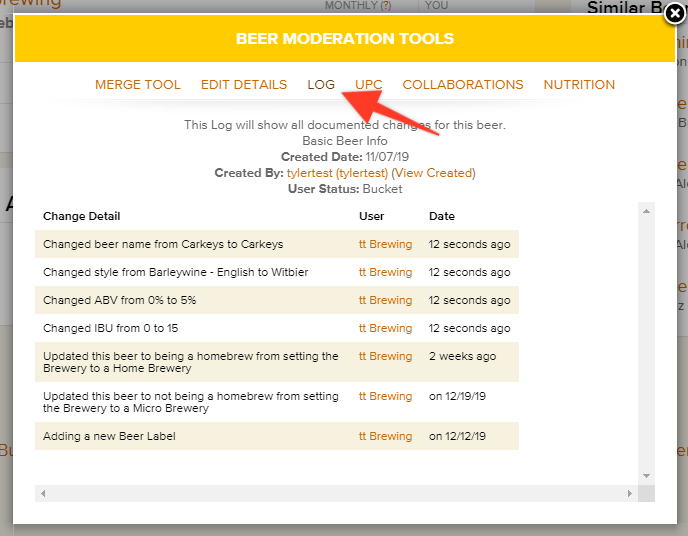
Task: Select the 'Updated this beer to being a homebrew' entry
Action: [x=190, y=362]
